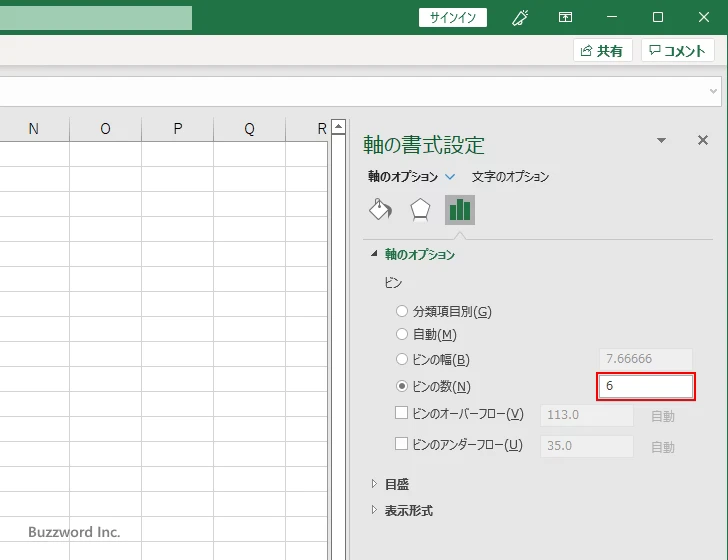Open the Fill & Line paint bucket tab
Image resolution: width=728 pixels, height=560 pixels.
(380, 210)
